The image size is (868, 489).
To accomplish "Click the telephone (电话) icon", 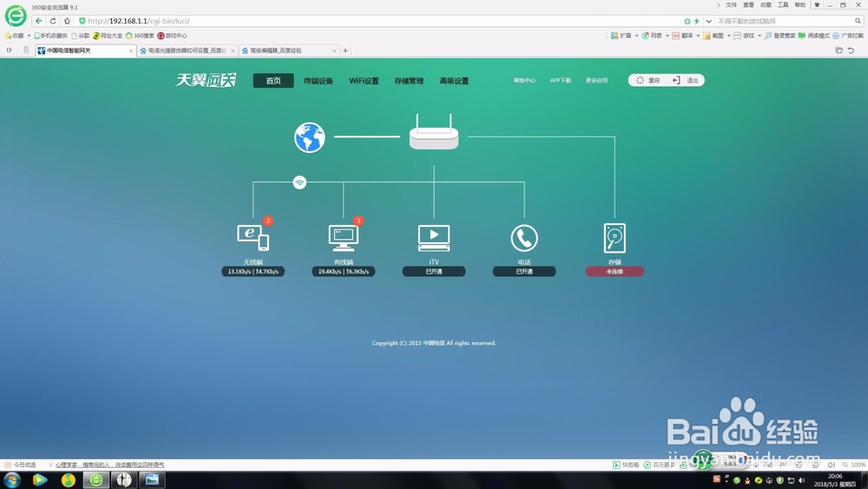I will point(524,238).
